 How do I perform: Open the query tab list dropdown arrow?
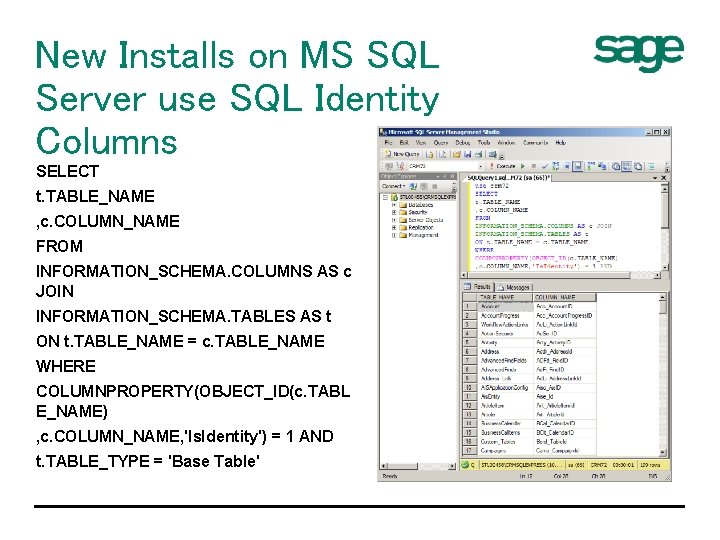click(655, 178)
